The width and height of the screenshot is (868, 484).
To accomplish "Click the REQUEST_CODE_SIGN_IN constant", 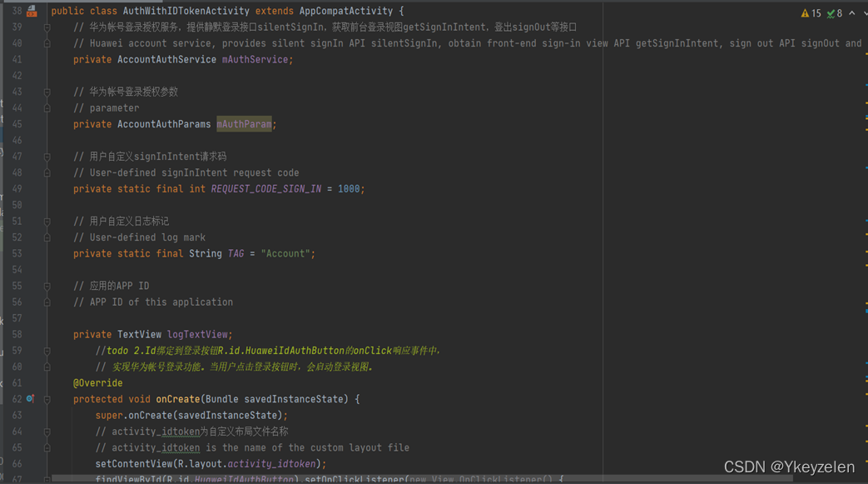I will click(265, 189).
